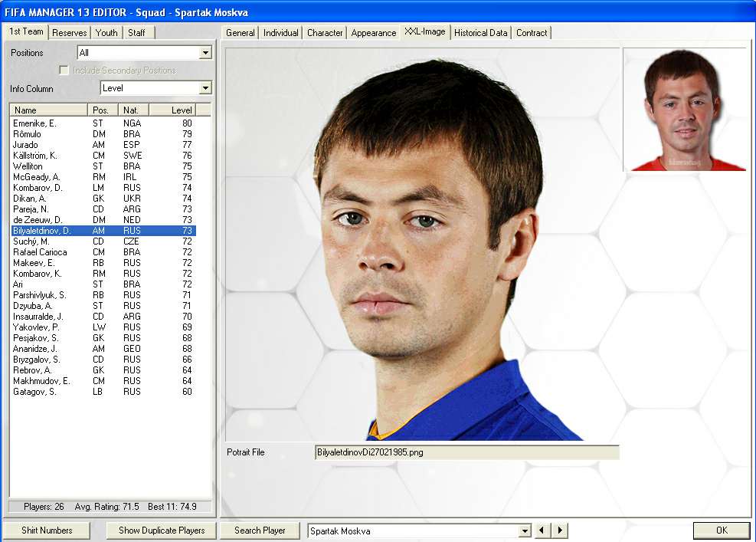The image size is (756, 542).
Task: Click the large XXL player portrait
Action: tap(423, 245)
